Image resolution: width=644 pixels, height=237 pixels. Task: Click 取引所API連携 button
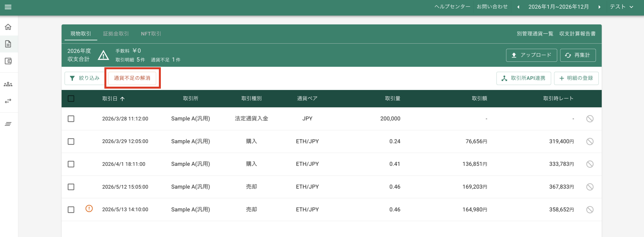[524, 78]
